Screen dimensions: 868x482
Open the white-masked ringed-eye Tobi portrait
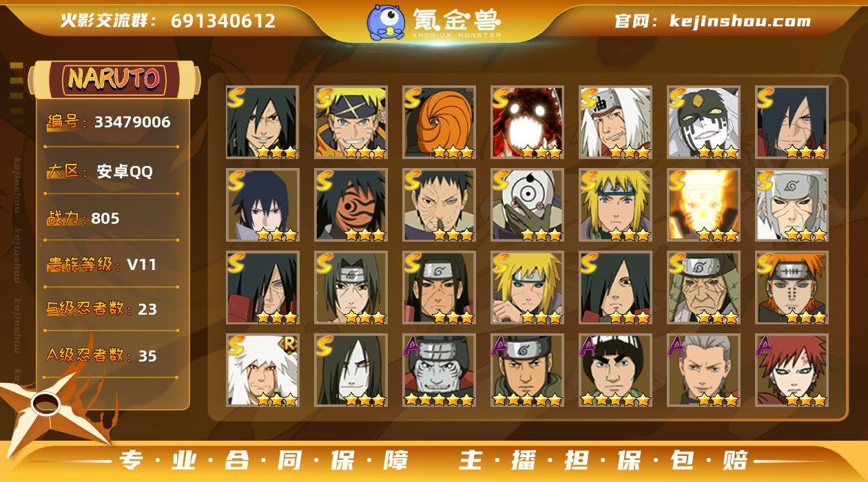coord(527,205)
